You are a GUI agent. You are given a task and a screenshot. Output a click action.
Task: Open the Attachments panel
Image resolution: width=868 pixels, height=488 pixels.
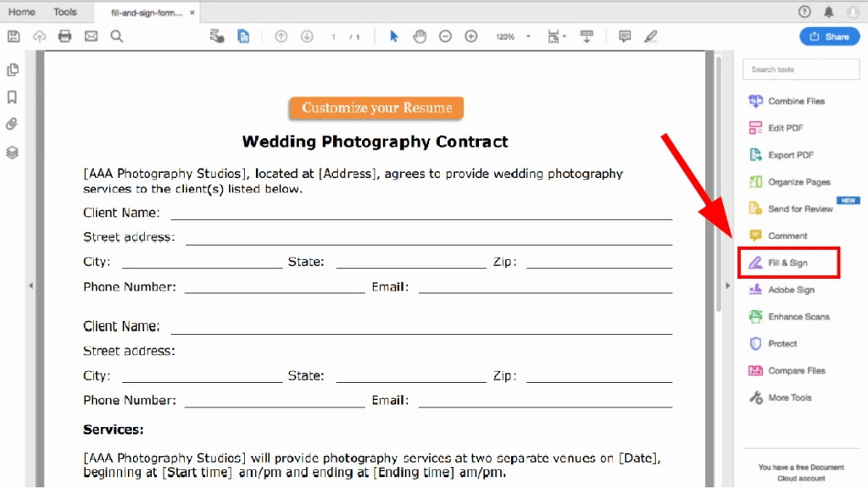(x=12, y=124)
